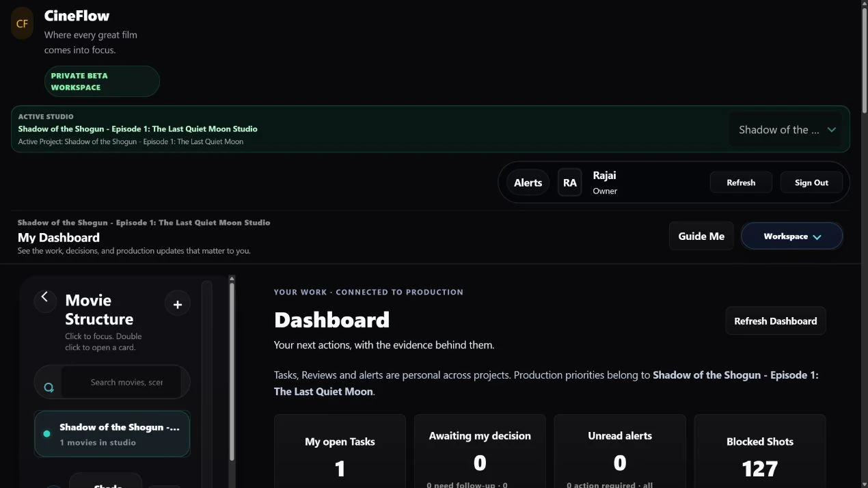The image size is (868, 488).
Task: Open the Alerts panel
Action: [x=528, y=182]
